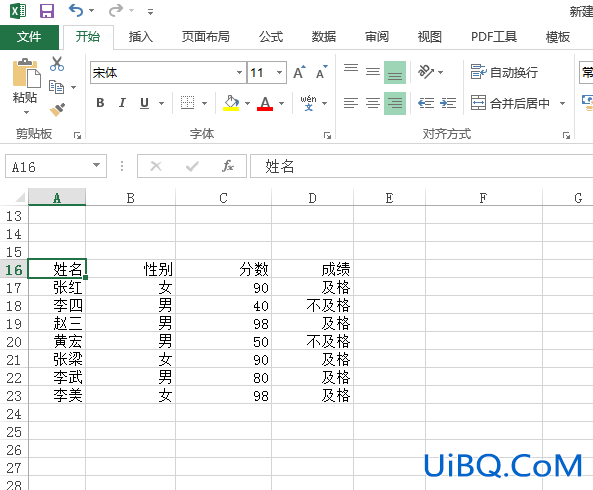This screenshot has height=490, width=593.
Task: Switch to the 视图 View tab
Action: click(x=430, y=37)
